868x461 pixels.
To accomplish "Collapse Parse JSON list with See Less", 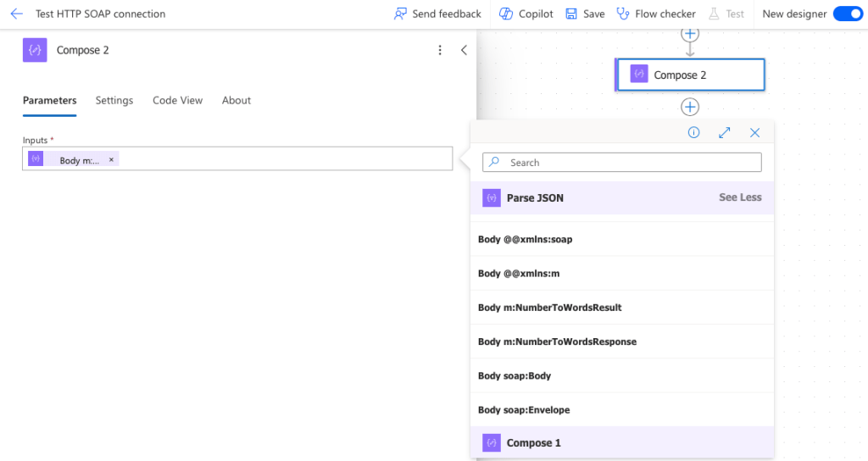I will [x=740, y=197].
